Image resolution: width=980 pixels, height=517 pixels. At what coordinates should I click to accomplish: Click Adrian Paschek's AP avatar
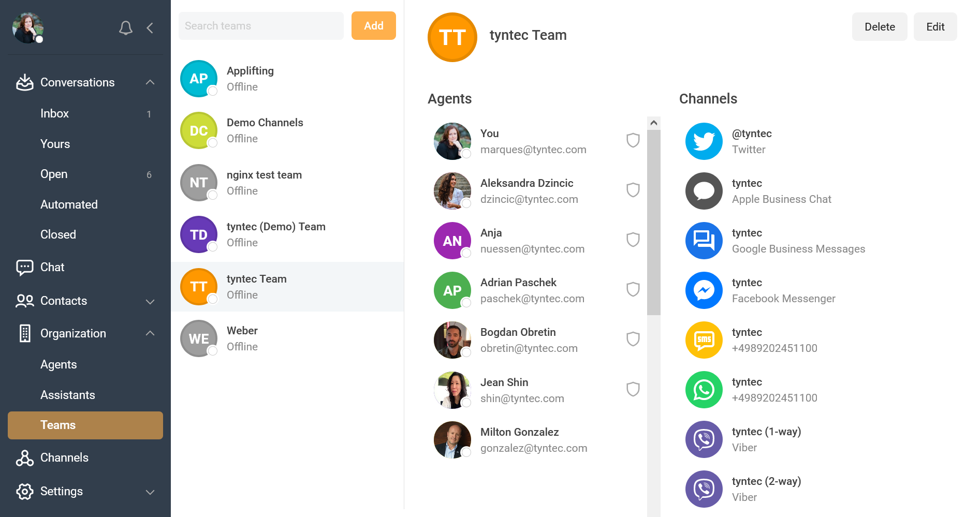point(452,290)
